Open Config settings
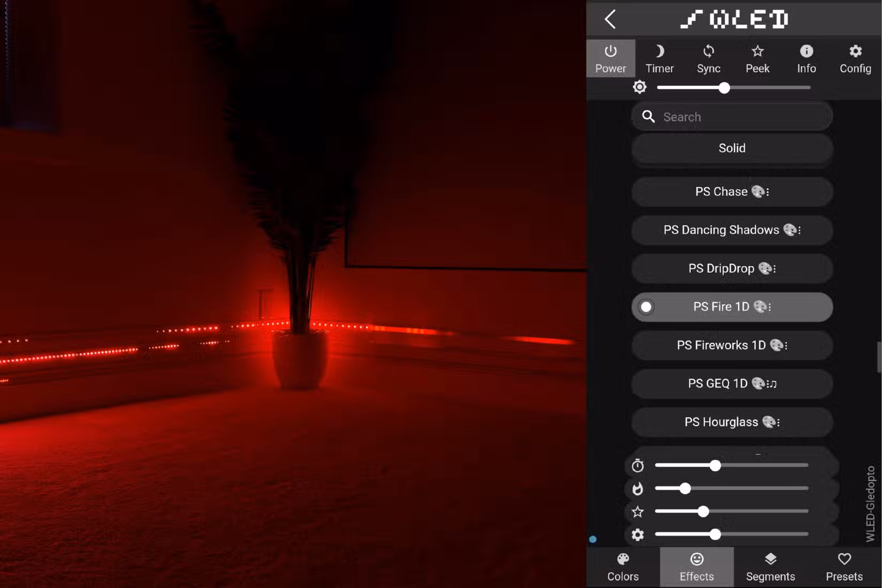Screen dimensions: 882x588 pyautogui.click(x=855, y=58)
